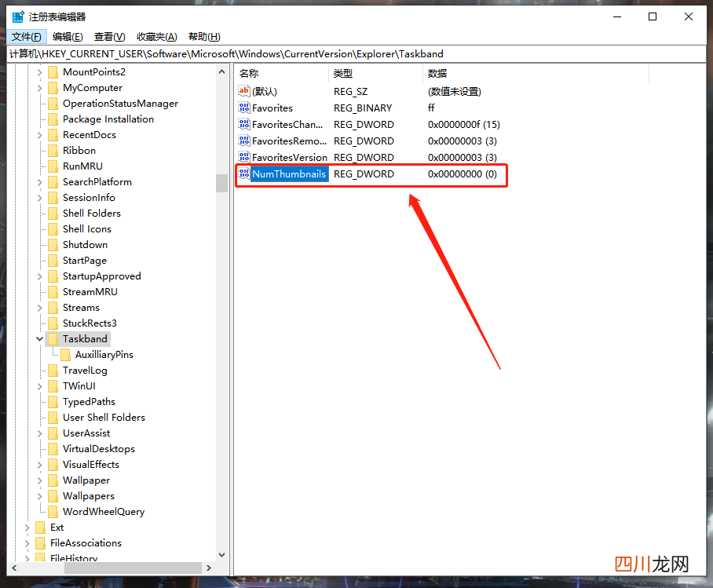713x588 pixels.
Task: Expand the StartupApproved key
Action: tap(39, 276)
